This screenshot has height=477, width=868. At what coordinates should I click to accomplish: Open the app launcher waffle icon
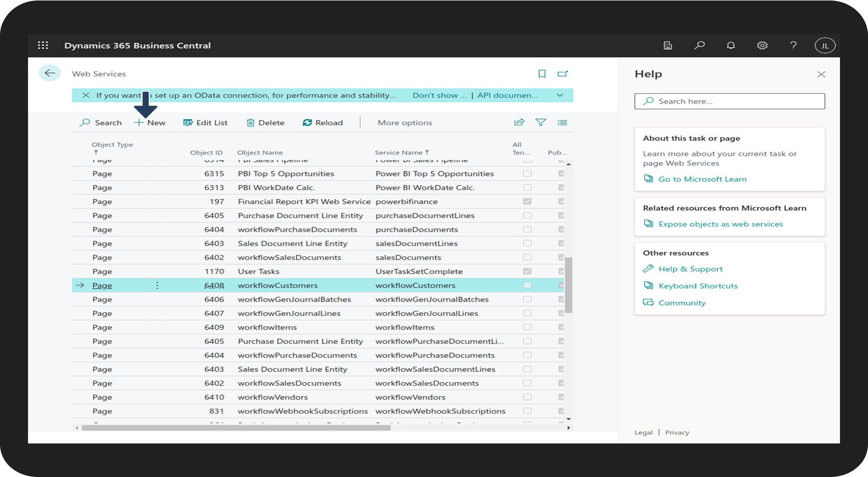coord(43,45)
